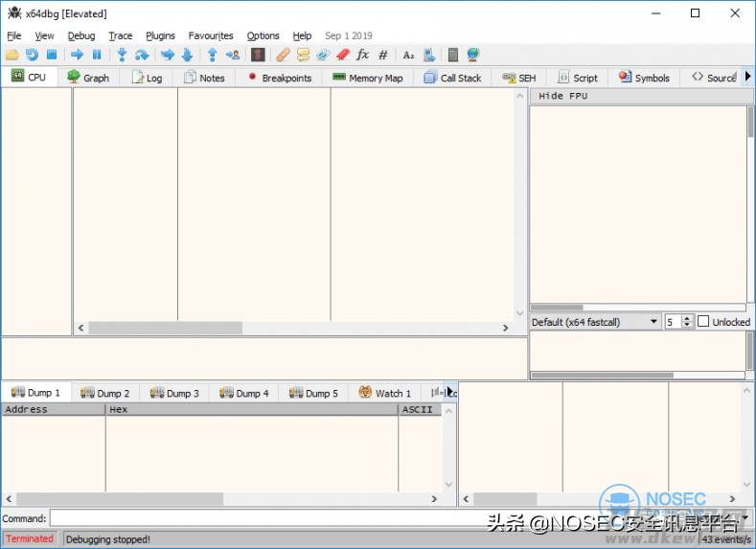Open Patches via the bandage icon
Screen dimensions: 756x549
coord(283,55)
